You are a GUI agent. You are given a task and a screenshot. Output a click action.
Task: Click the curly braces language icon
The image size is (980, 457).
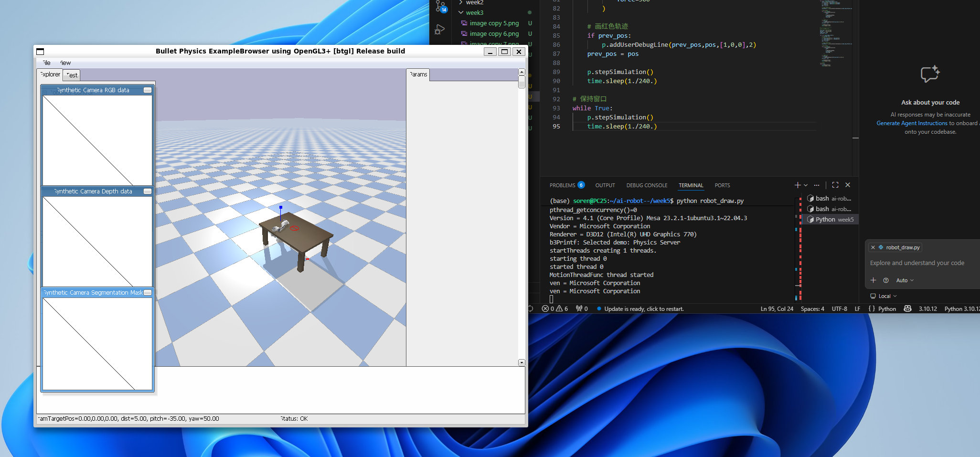coord(872,309)
